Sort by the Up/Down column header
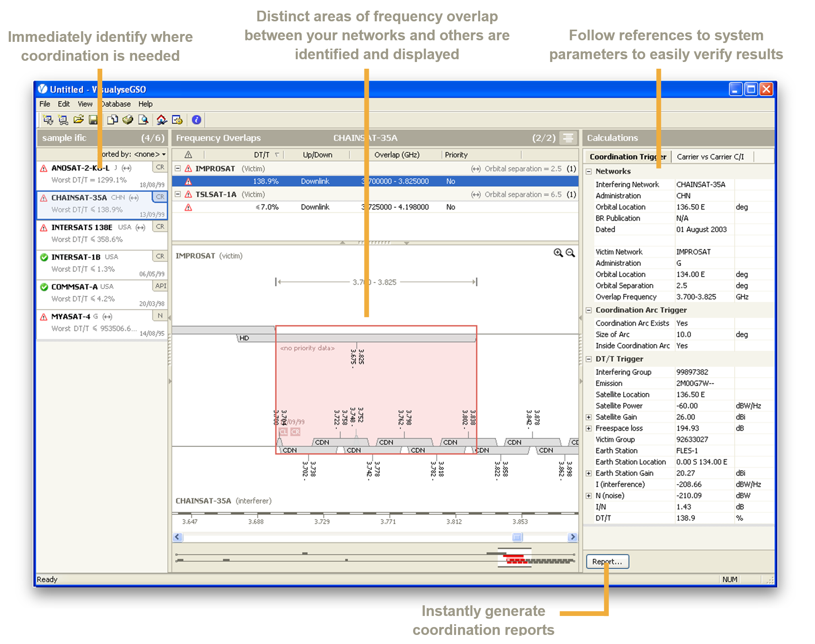 tap(317, 155)
